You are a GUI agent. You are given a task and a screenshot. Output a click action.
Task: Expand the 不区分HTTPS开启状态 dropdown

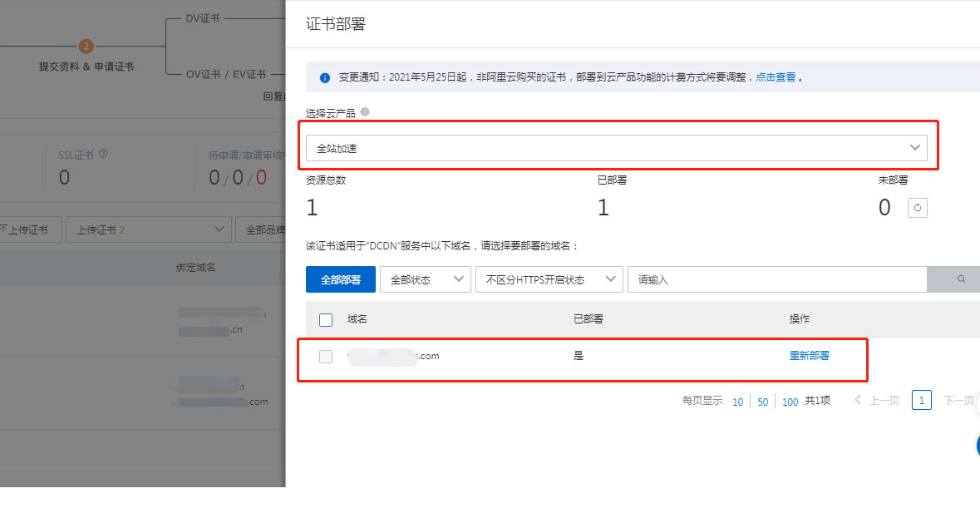point(549,279)
